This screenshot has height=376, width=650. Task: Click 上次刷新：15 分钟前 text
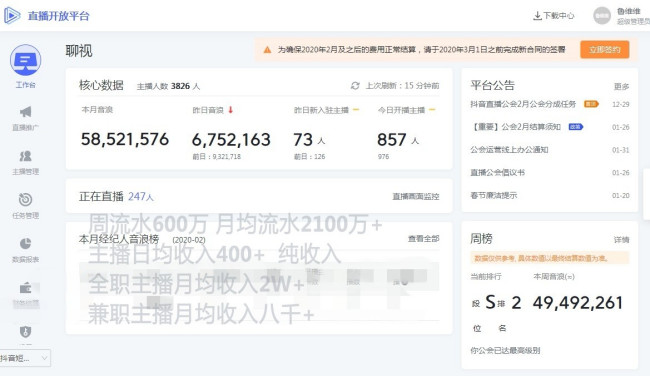(402, 86)
